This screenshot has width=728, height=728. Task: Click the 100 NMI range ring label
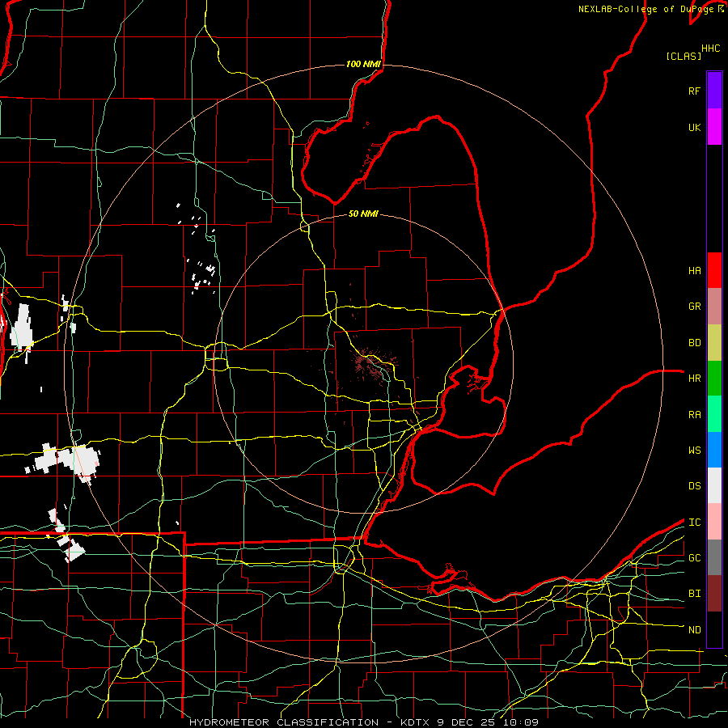coord(363,64)
